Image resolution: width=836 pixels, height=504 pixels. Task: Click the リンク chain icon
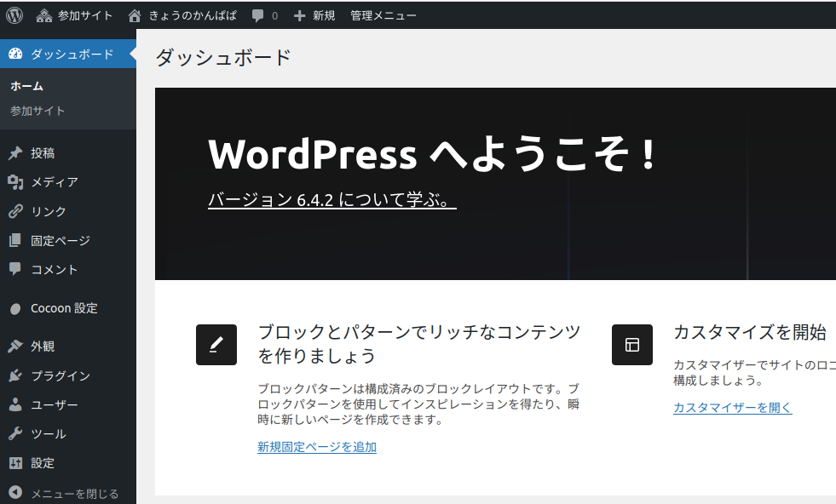(x=14, y=210)
